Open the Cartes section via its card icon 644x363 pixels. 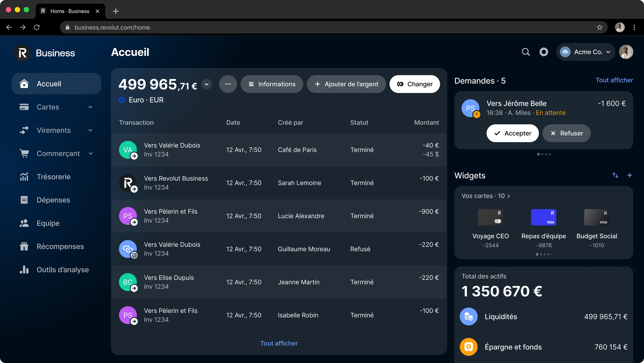tap(24, 107)
